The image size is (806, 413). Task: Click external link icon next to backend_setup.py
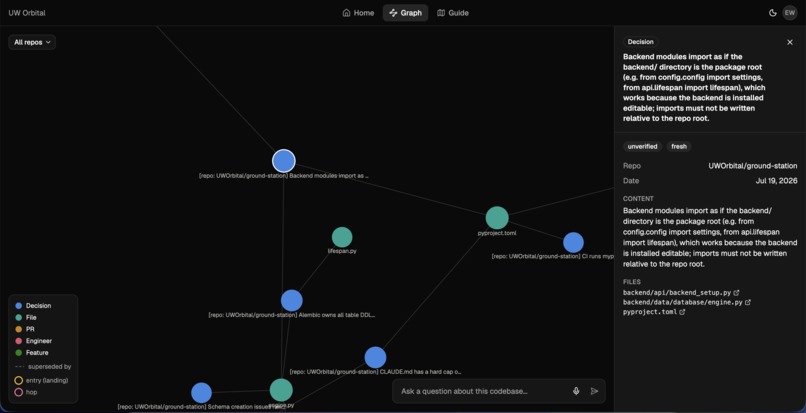click(x=737, y=292)
